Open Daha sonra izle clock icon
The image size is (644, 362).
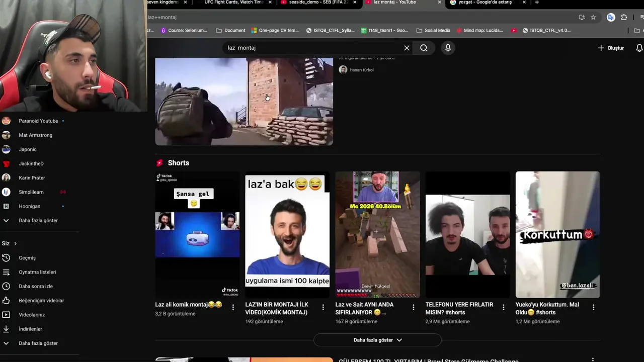[6, 286]
